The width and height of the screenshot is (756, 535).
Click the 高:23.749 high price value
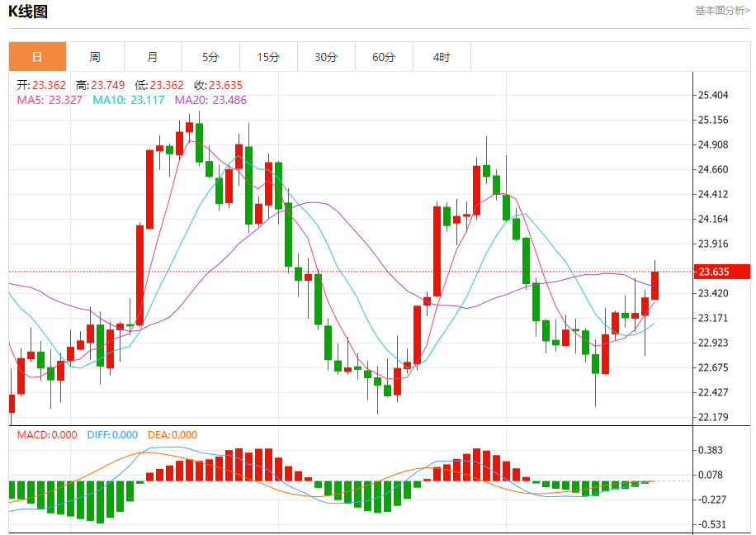coord(101,85)
